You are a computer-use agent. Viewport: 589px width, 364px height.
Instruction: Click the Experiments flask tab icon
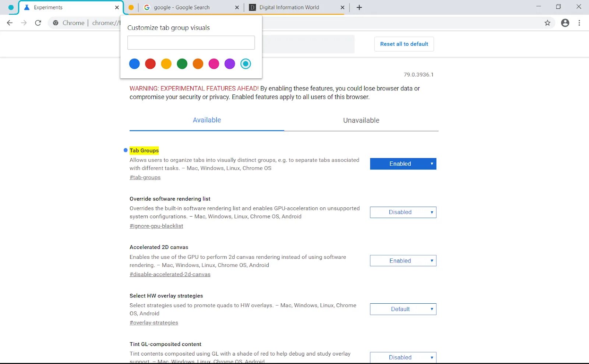(27, 7)
